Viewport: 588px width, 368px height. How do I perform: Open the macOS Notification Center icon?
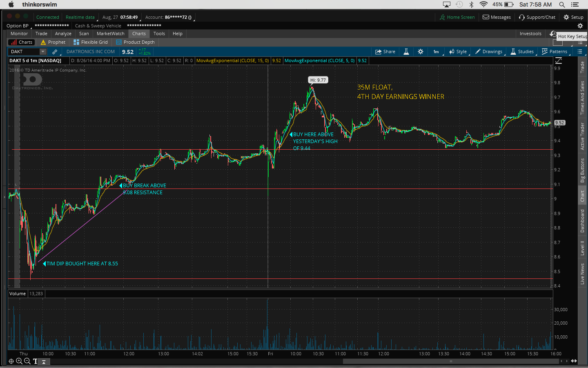575,4
